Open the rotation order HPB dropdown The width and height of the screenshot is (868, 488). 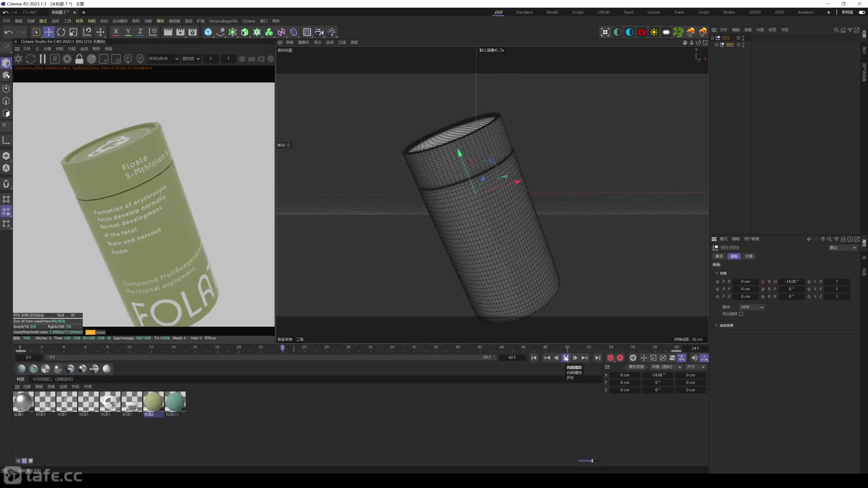[x=752, y=307]
